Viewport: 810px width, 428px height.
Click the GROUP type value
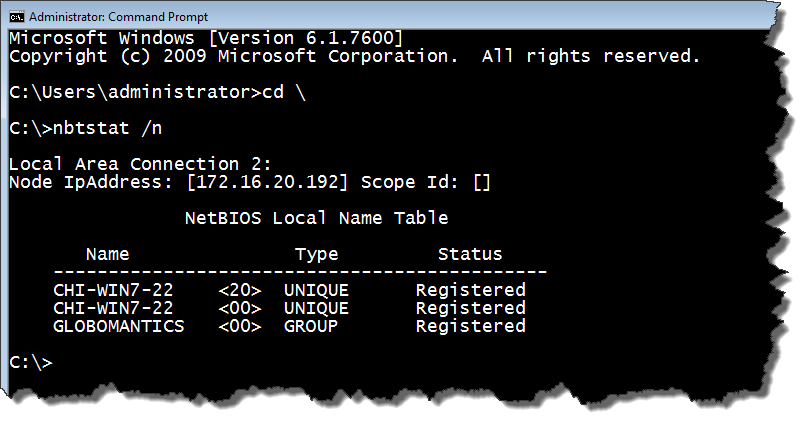tap(311, 326)
